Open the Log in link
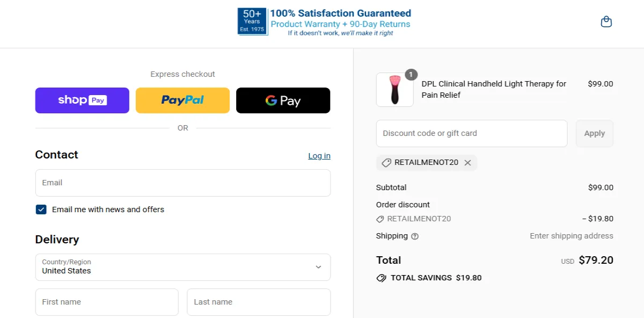Viewport: 644px width, 318px height. pos(319,156)
